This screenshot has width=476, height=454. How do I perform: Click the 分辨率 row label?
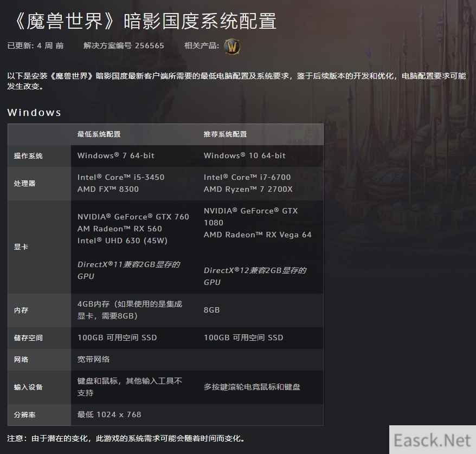coord(24,415)
